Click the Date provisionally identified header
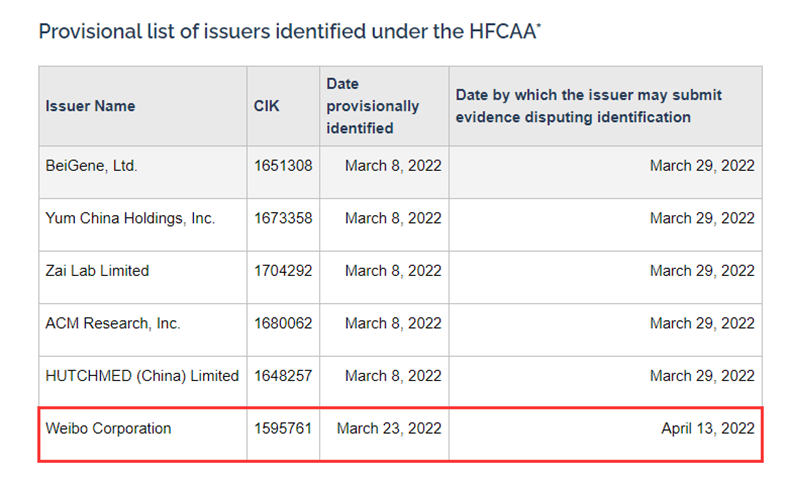 [372, 106]
